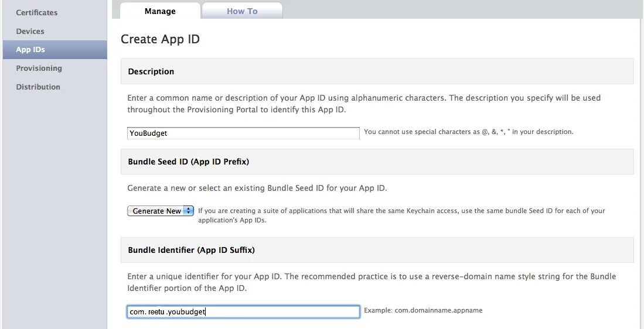Screen dimensions: 644x329
Task: Select App IDs in the sidebar
Action: tap(30, 50)
